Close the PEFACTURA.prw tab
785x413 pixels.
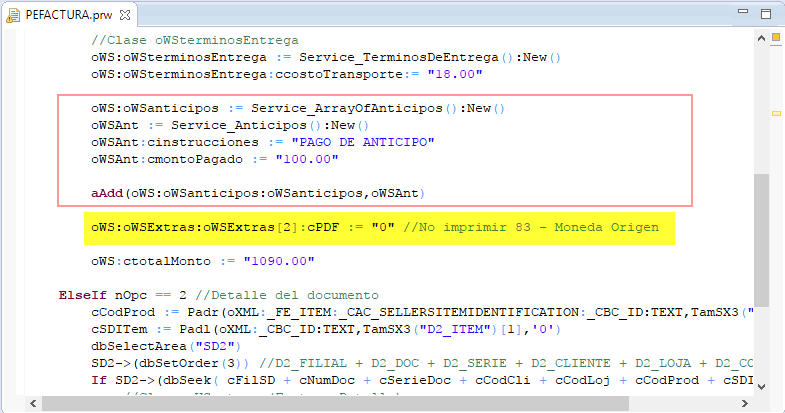click(x=125, y=15)
